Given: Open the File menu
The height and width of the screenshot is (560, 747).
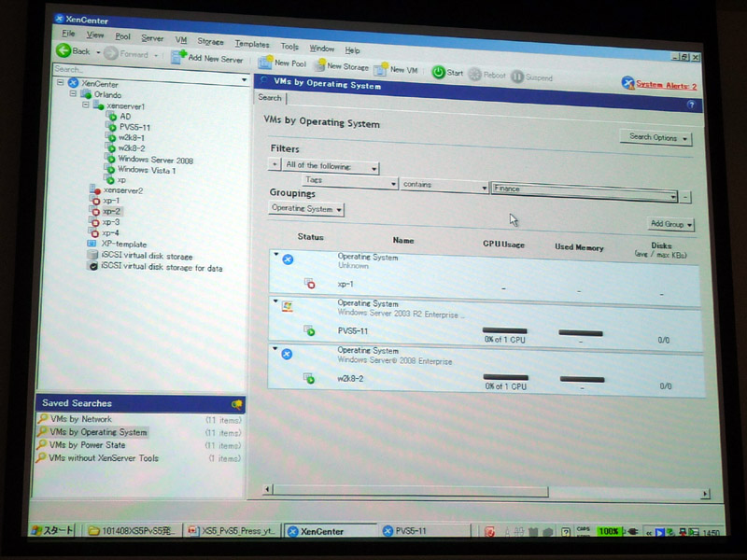Looking at the screenshot, I should pyautogui.click(x=68, y=34).
